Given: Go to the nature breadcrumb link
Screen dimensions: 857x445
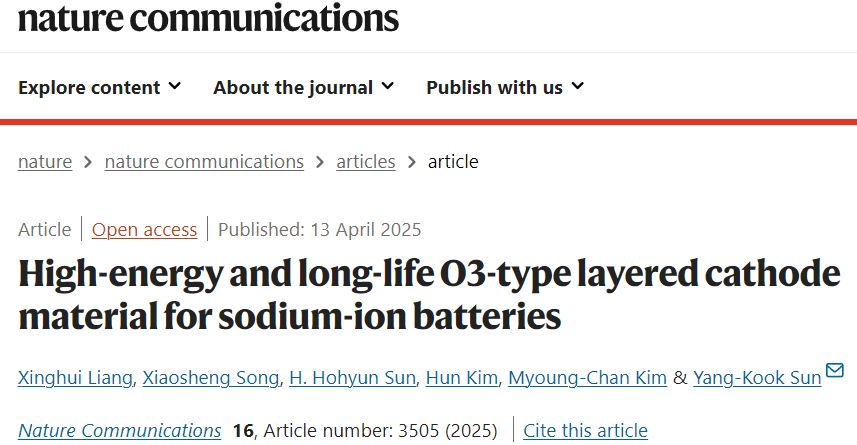Looking at the screenshot, I should point(45,162).
